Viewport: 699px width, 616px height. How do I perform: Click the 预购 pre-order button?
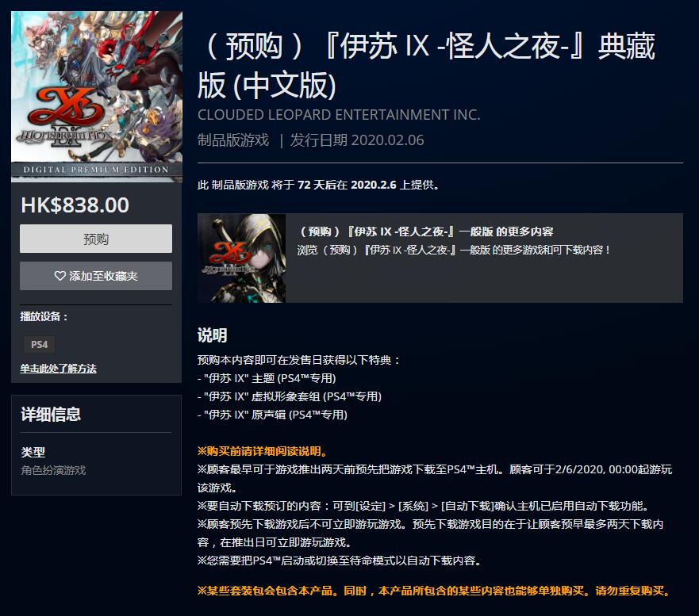96,239
